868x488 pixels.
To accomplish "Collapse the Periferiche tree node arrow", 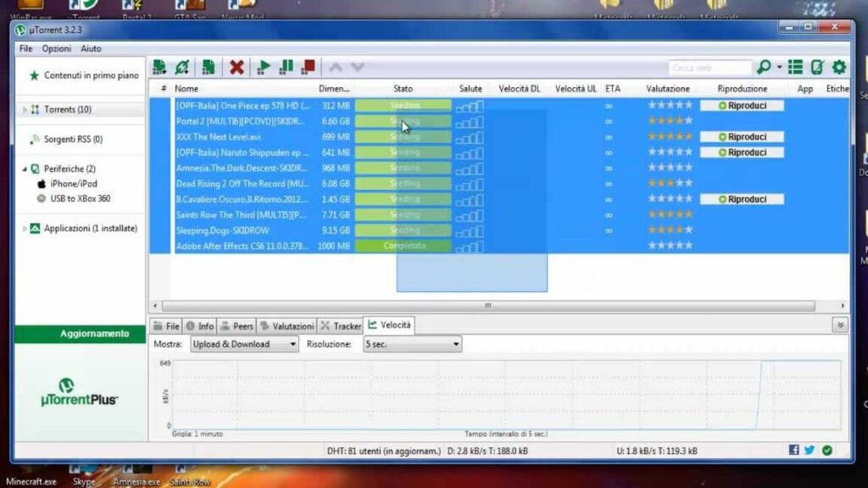I will point(25,169).
